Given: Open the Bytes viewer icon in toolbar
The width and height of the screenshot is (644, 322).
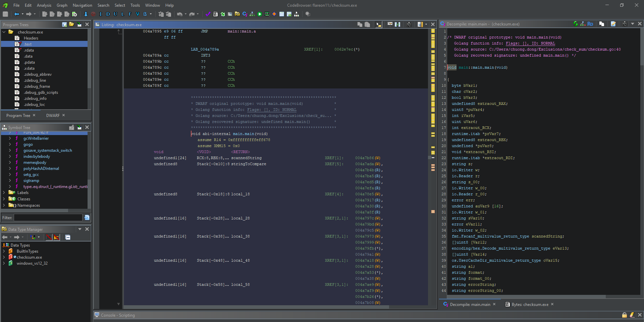Looking at the screenshot, I should [215, 14].
